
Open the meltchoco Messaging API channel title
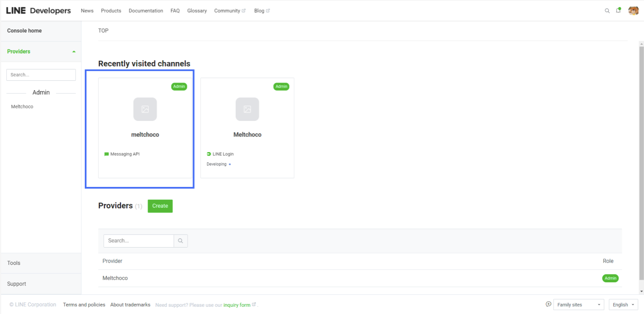tap(145, 135)
